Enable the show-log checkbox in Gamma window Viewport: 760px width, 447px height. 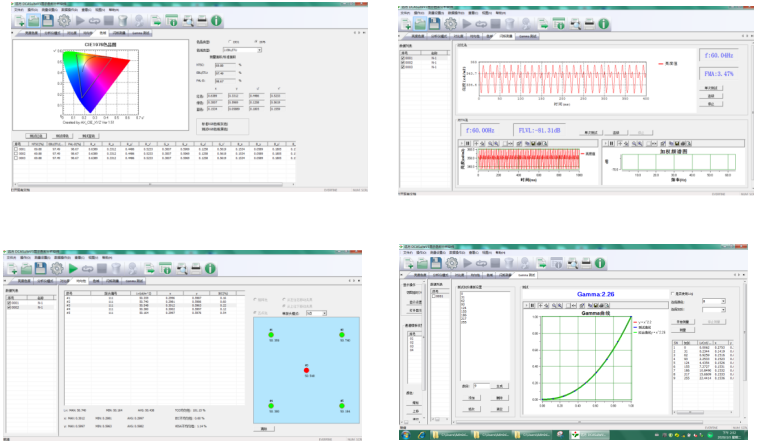coord(673,293)
